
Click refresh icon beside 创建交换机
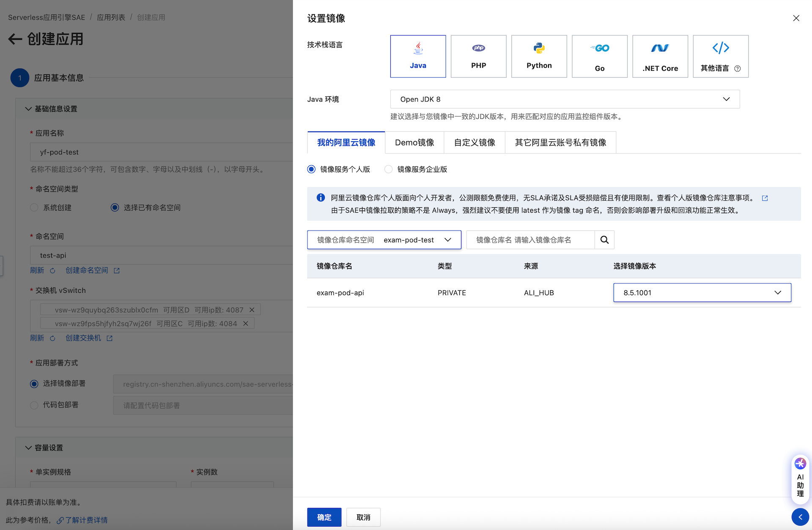[52, 338]
